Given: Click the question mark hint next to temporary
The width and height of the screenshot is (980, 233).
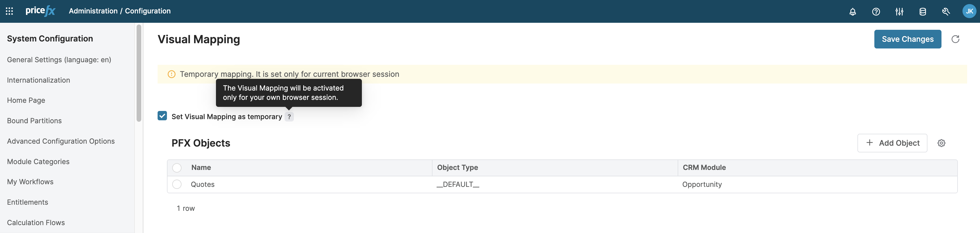Looking at the screenshot, I should [289, 117].
